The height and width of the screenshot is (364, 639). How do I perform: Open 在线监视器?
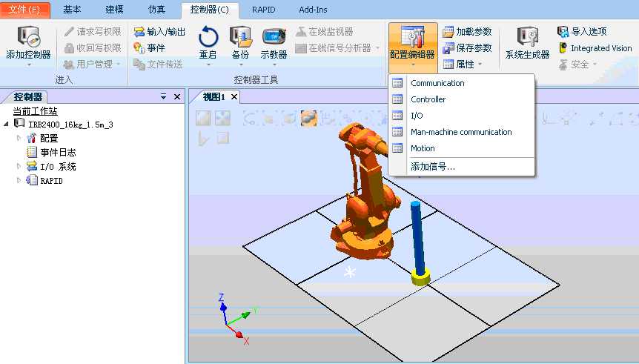pyautogui.click(x=325, y=31)
